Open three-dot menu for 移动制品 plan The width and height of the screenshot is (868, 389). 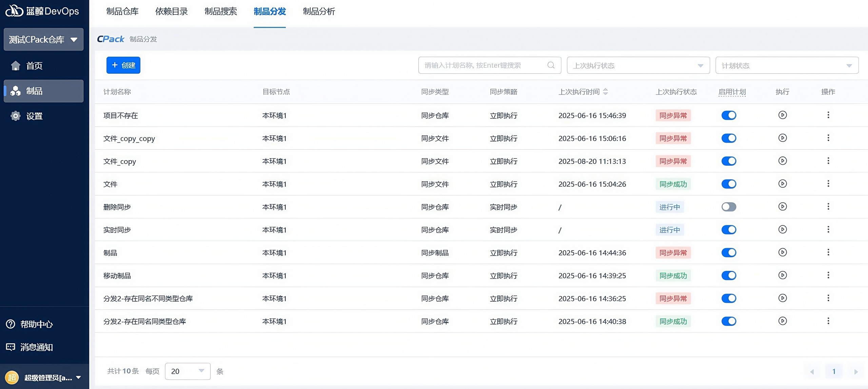click(x=828, y=275)
